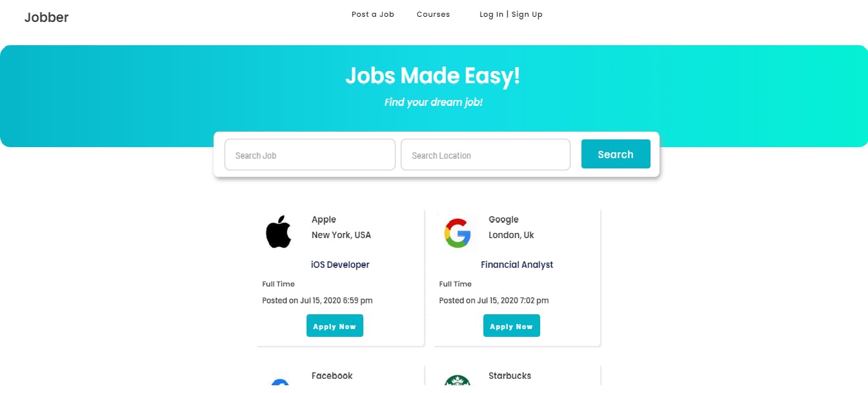868x393 pixels.
Task: Click the Apple company logo
Action: click(279, 232)
